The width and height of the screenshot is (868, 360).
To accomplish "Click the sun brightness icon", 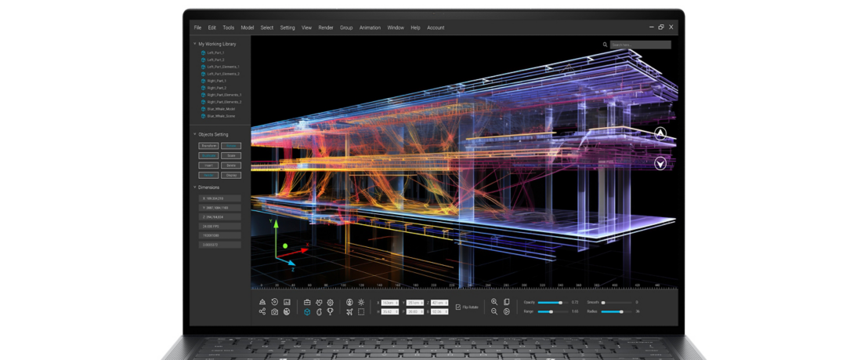I will click(x=361, y=303).
